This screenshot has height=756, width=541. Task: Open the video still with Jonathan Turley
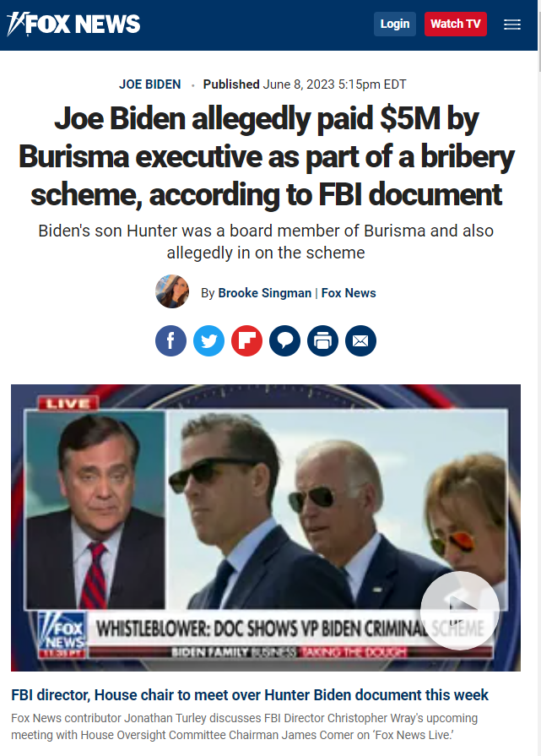[x=266, y=527]
